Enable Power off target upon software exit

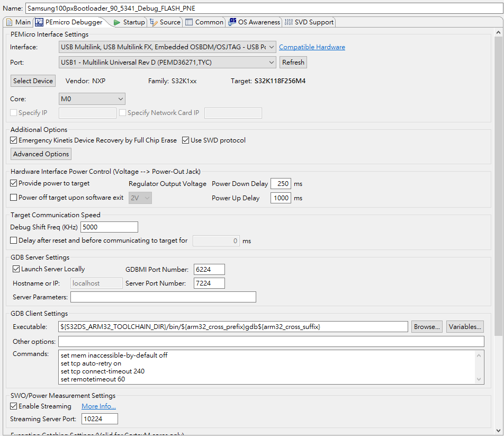click(12, 198)
